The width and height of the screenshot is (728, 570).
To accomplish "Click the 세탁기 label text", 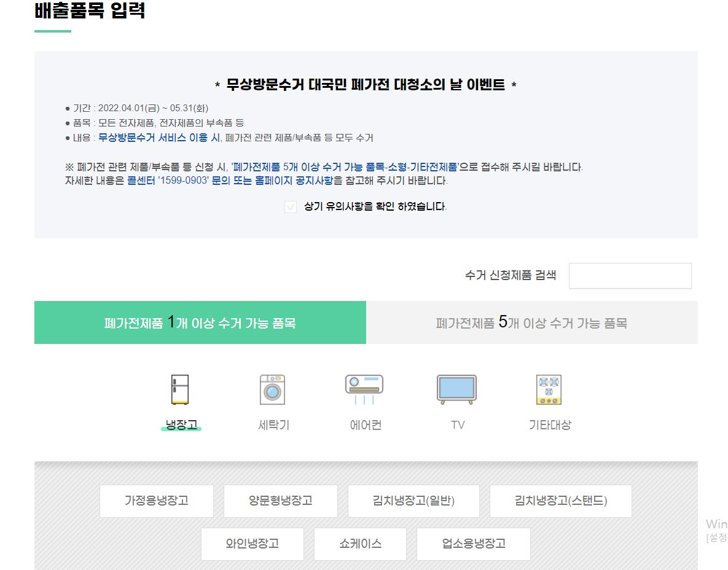I will point(273,424).
